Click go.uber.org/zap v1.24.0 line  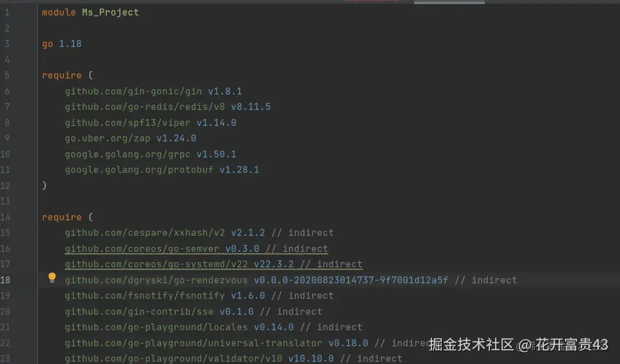131,138
